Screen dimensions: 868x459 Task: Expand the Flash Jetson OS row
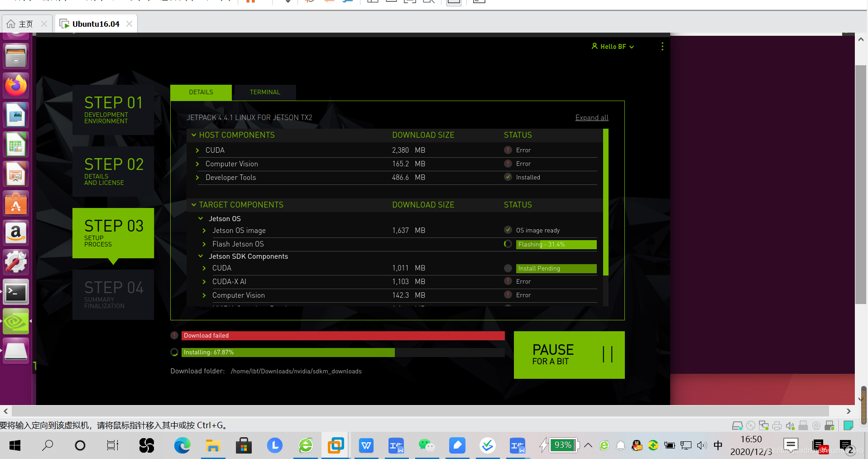pyautogui.click(x=204, y=244)
